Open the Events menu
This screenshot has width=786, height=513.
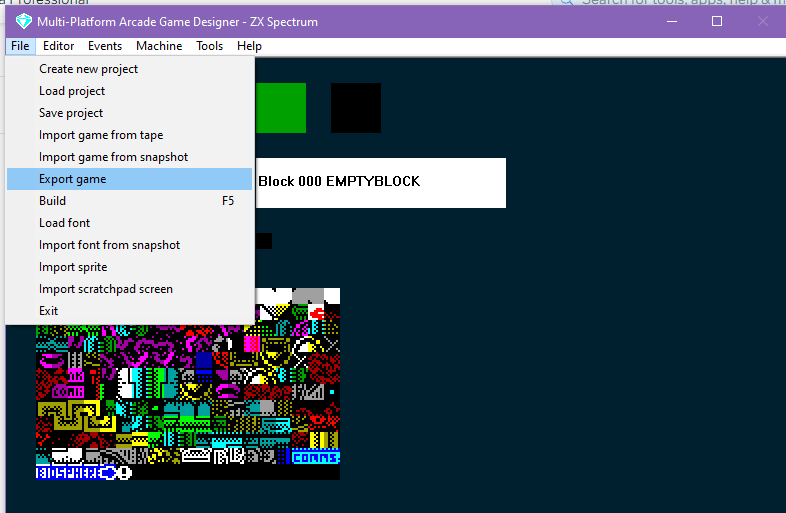(x=105, y=46)
